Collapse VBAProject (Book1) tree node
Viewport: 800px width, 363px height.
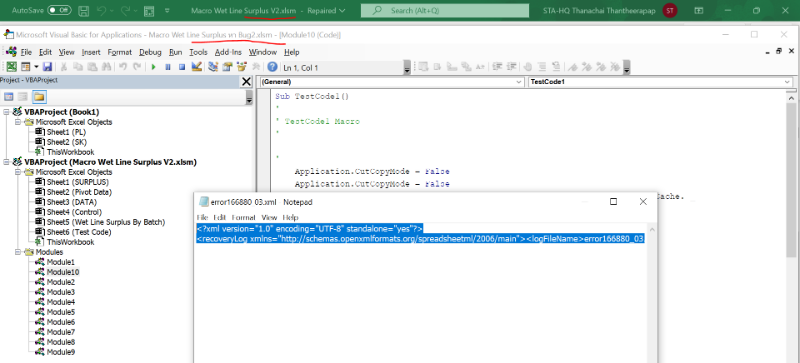[6, 112]
